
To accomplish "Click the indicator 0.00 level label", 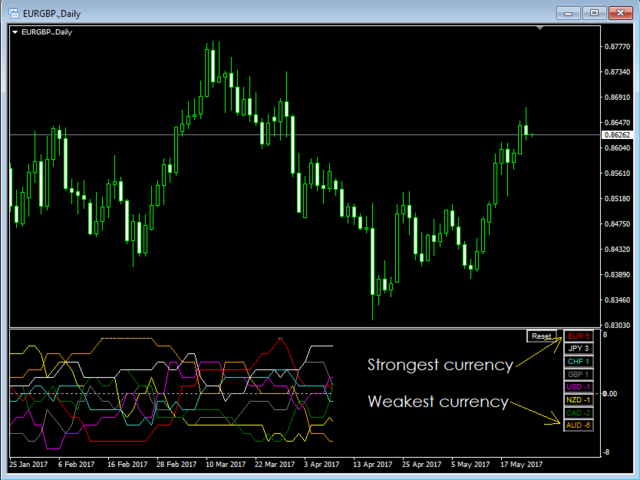I will (610, 393).
